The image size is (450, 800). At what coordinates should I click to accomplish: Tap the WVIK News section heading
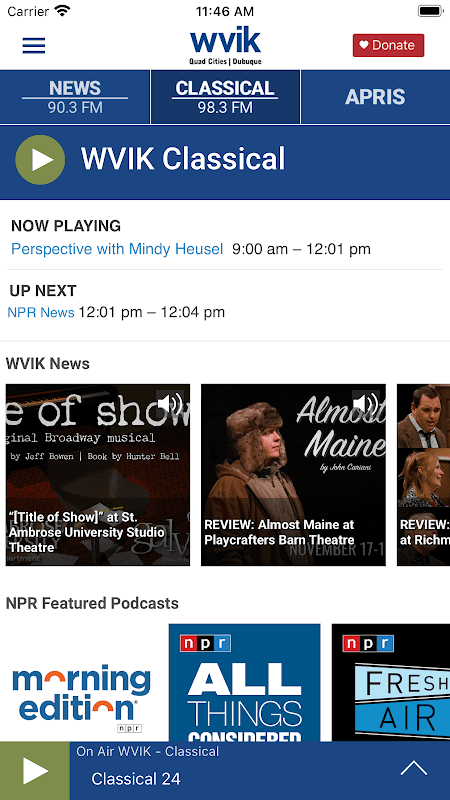tap(47, 364)
